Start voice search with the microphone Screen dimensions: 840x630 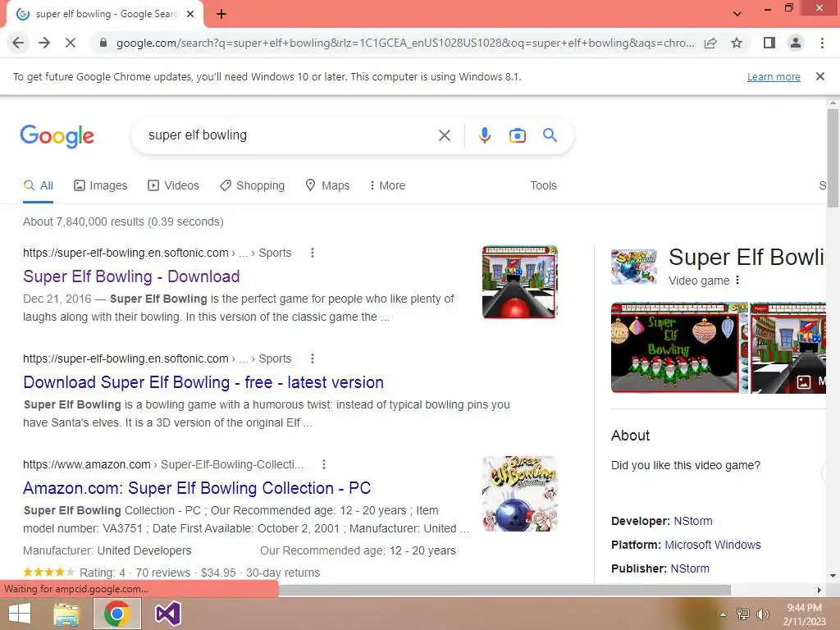[484, 135]
